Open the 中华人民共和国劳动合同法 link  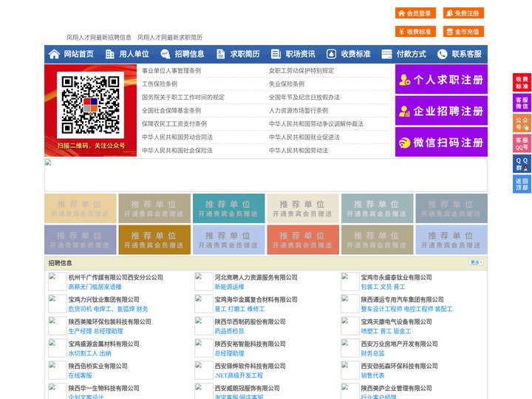[x=177, y=137]
